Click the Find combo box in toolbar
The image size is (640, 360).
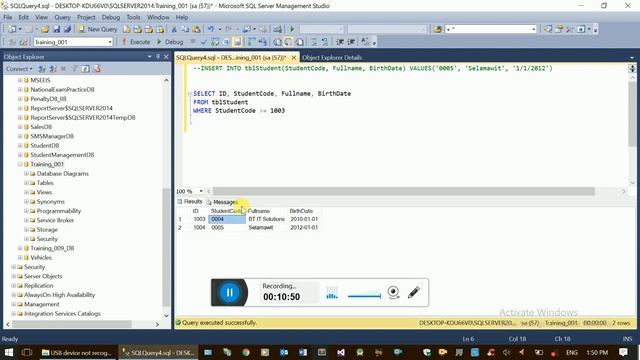tap(491, 29)
